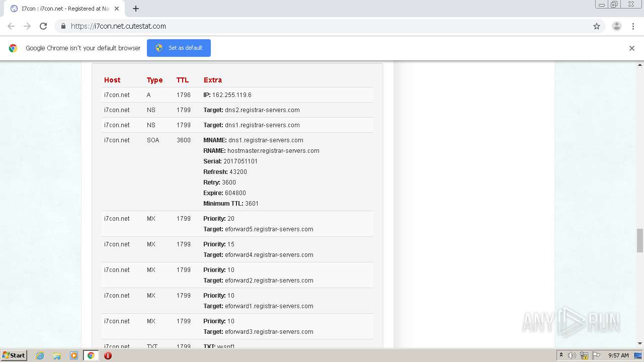Open File Explorer from taskbar

57,355
